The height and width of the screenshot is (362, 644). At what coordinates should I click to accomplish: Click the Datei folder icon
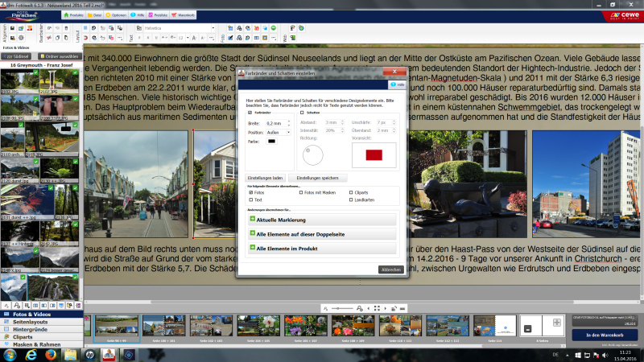pos(88,14)
